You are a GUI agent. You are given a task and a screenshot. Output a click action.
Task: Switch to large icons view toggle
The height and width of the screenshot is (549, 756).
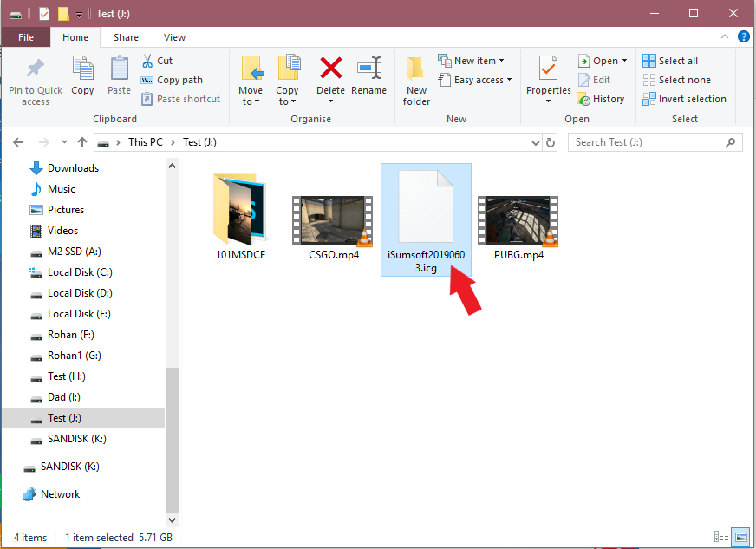click(740, 538)
